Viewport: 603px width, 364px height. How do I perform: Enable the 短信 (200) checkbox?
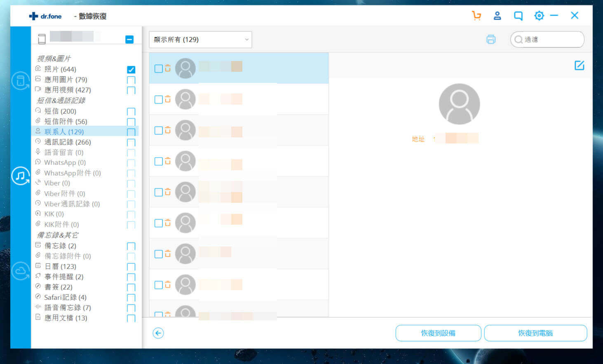pyautogui.click(x=131, y=112)
